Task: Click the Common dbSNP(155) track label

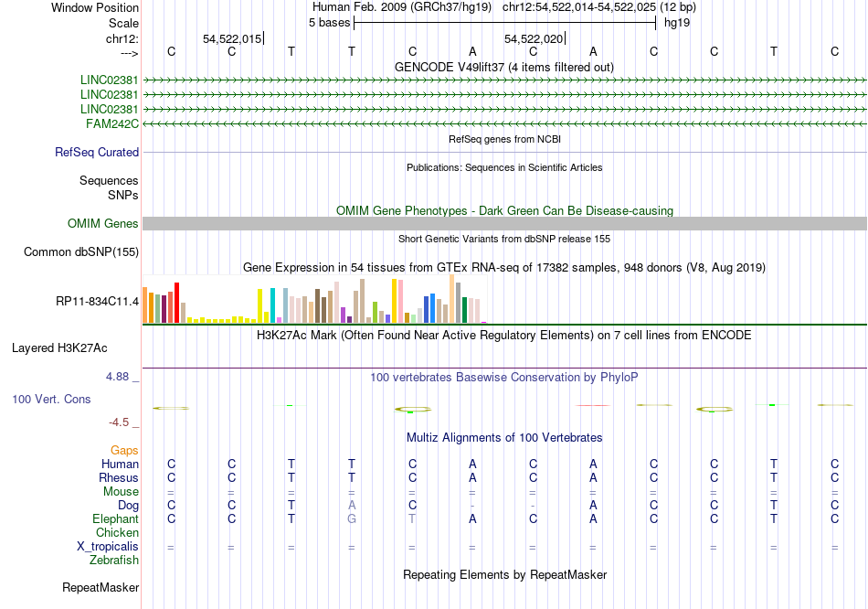Action: tap(80, 251)
